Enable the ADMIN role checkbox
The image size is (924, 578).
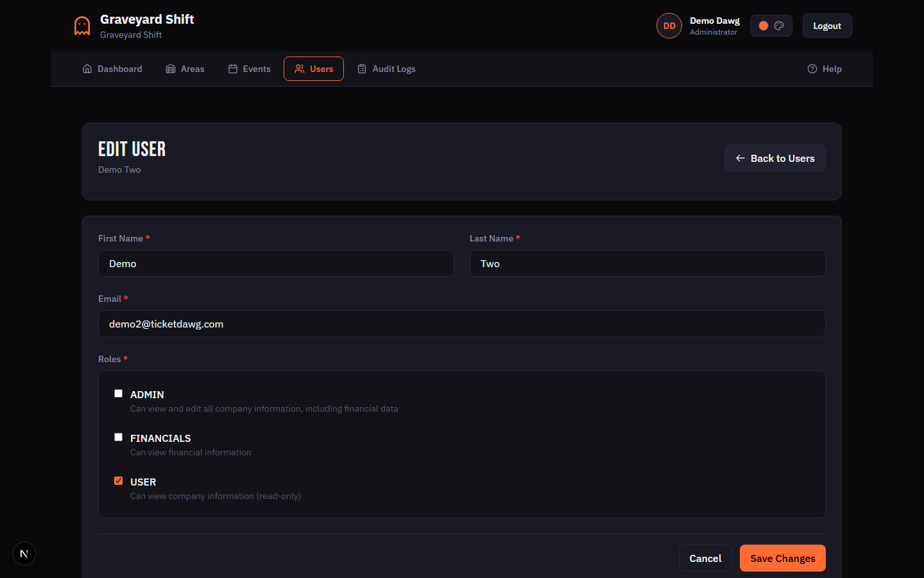(118, 393)
